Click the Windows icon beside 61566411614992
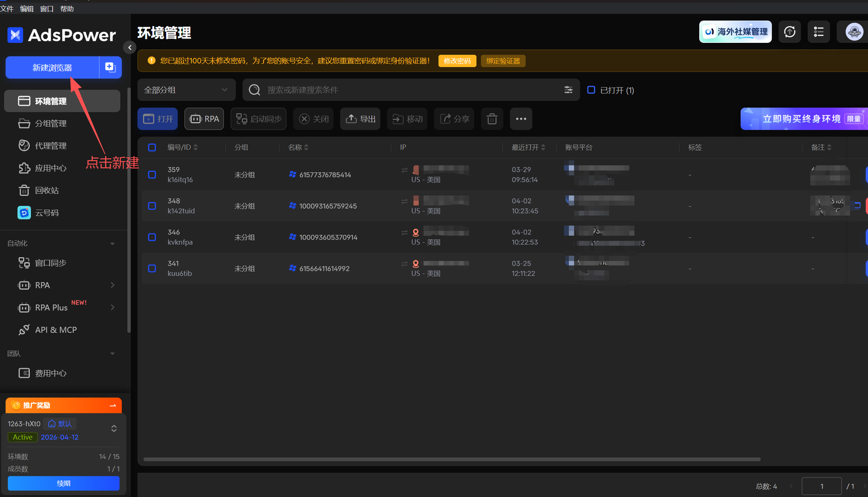The width and height of the screenshot is (868, 497). [x=292, y=268]
